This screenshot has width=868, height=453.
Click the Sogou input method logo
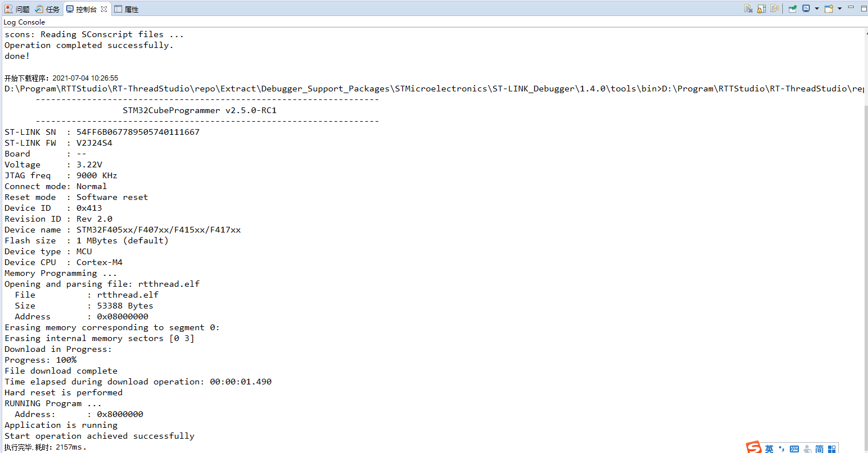[x=754, y=448]
